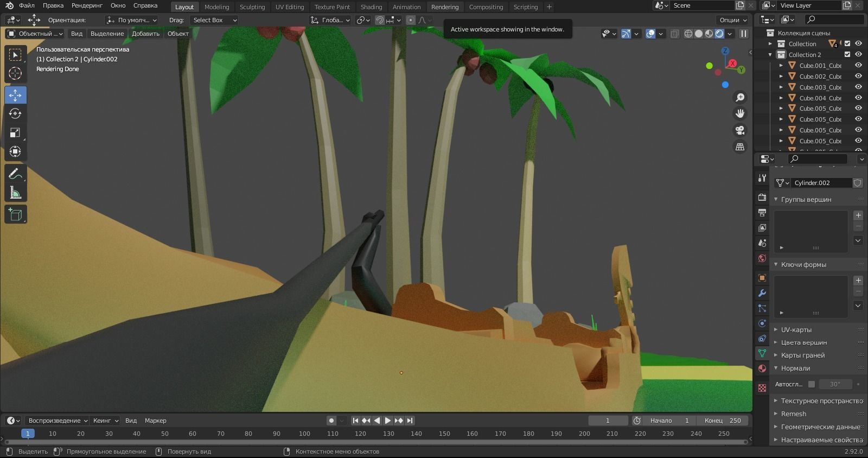868x458 pixels.
Task: Open the Object Constraints tab
Action: pos(762,338)
